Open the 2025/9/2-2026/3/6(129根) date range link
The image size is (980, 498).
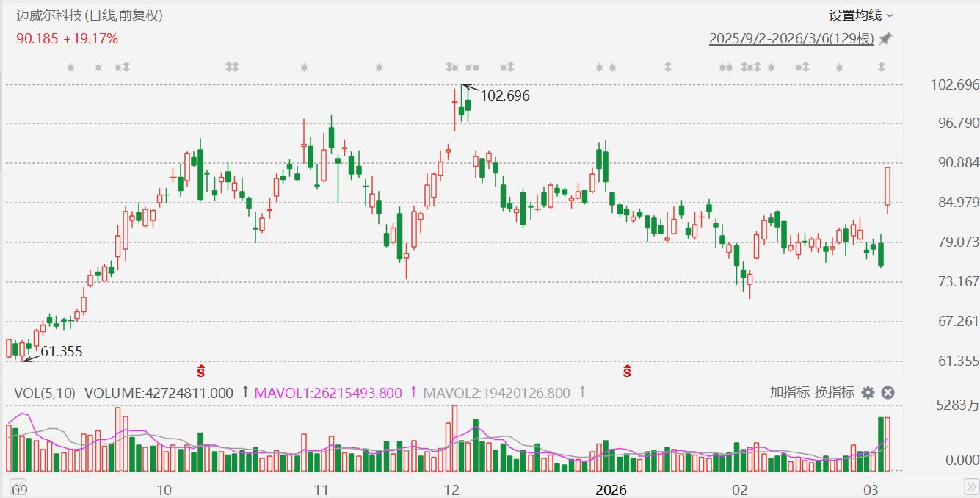(791, 38)
